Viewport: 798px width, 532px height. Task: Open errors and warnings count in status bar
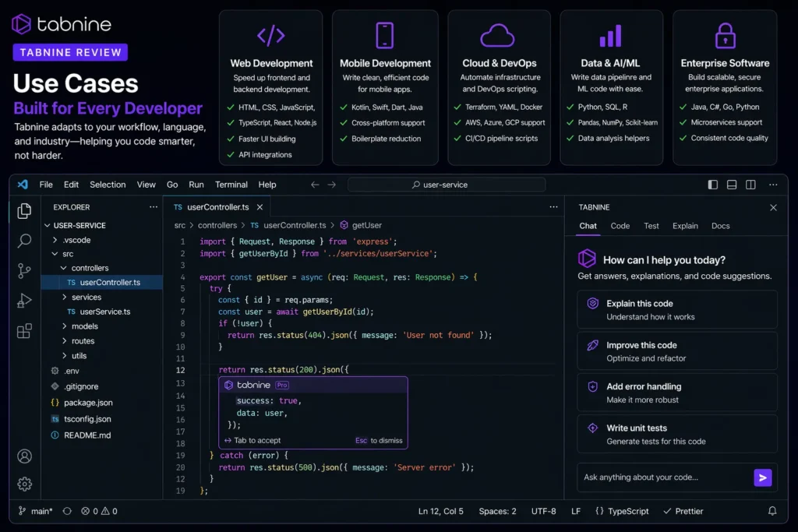(x=99, y=511)
